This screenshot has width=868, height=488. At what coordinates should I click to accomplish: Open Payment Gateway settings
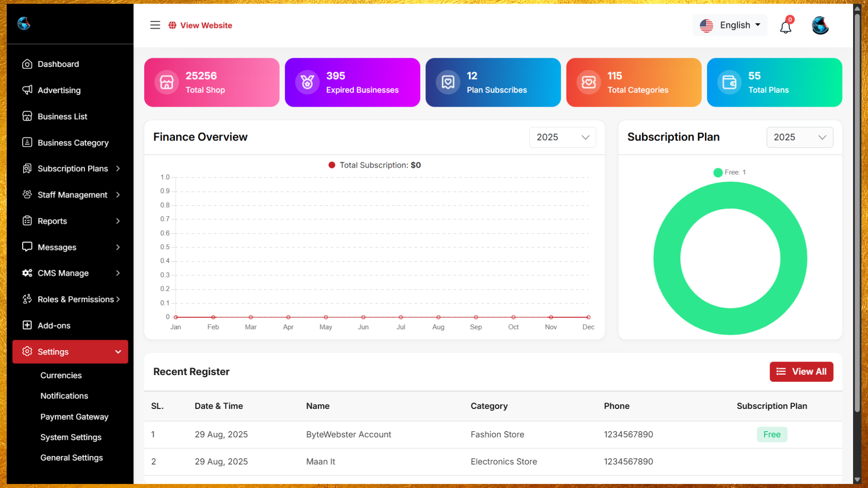coord(74,417)
